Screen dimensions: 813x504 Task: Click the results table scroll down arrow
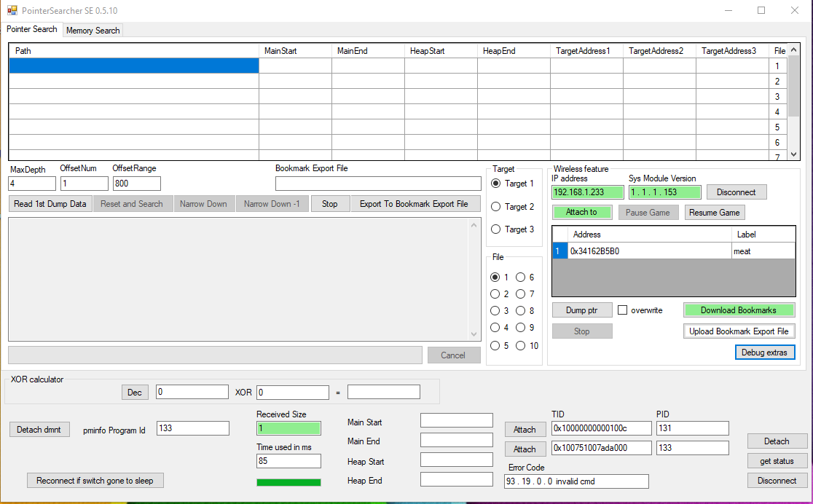(793, 154)
